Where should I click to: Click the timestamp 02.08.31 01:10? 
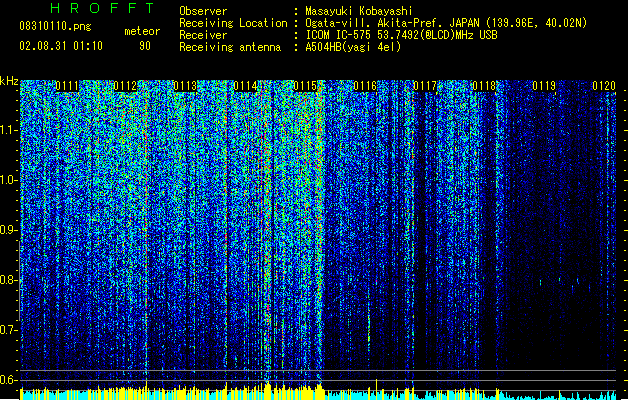(x=61, y=46)
